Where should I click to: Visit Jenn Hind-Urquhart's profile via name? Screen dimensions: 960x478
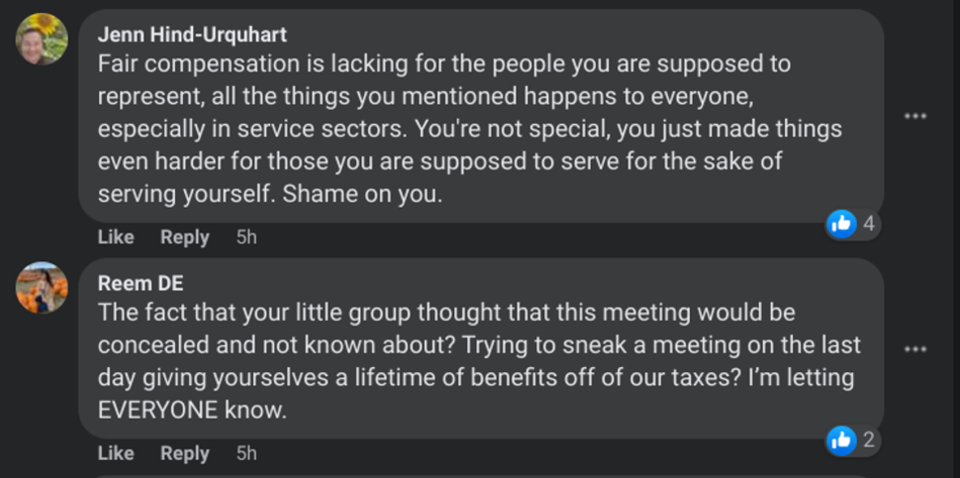192,35
